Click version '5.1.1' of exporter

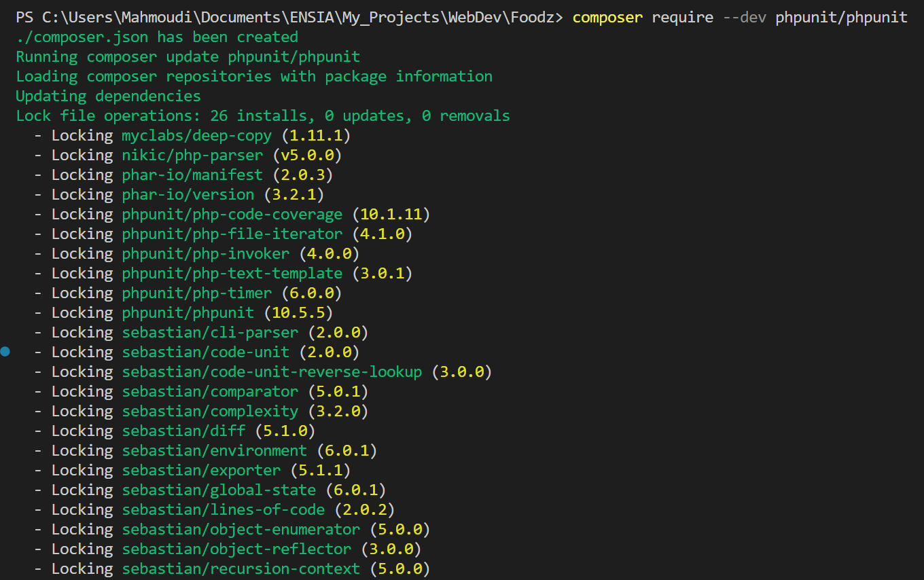tap(320, 470)
